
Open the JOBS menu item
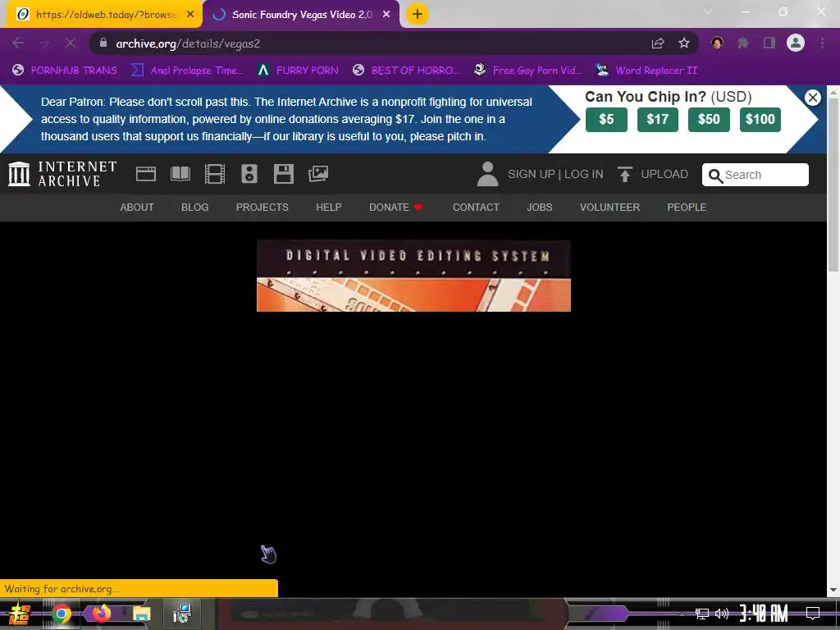(x=539, y=208)
